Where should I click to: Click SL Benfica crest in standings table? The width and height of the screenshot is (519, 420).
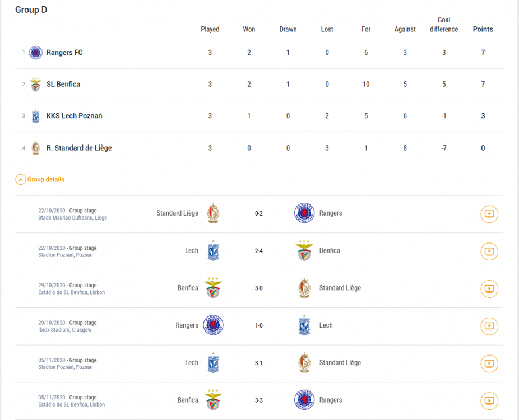tap(36, 85)
